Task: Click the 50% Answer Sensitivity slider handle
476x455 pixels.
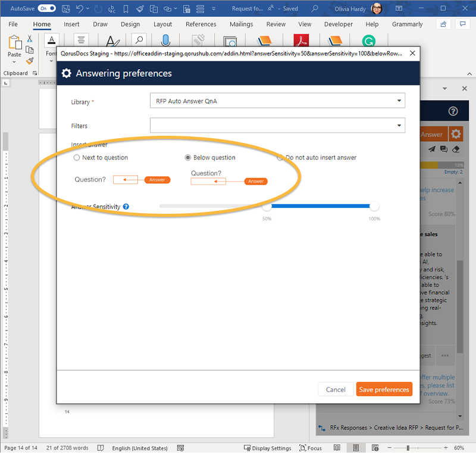Action: pos(267,207)
